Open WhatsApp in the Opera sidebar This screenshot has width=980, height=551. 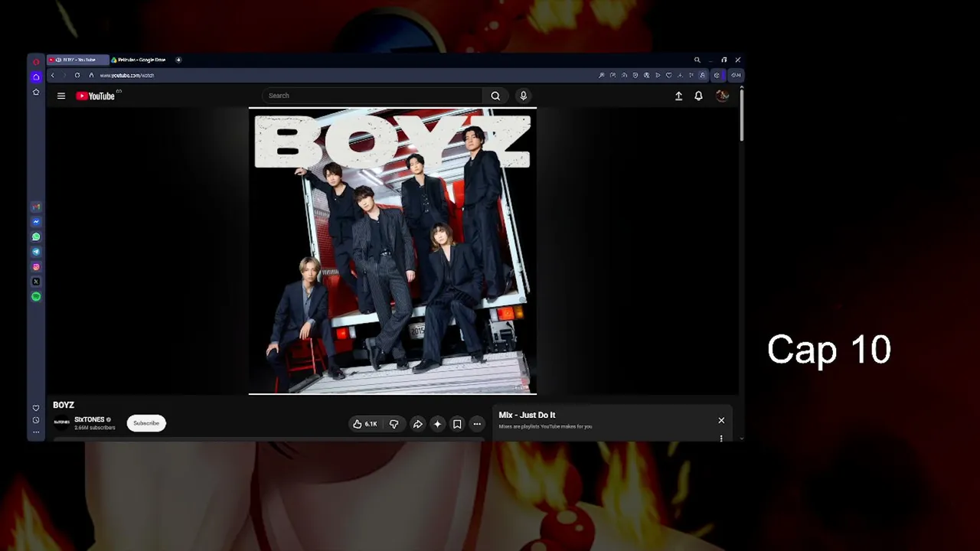(36, 236)
